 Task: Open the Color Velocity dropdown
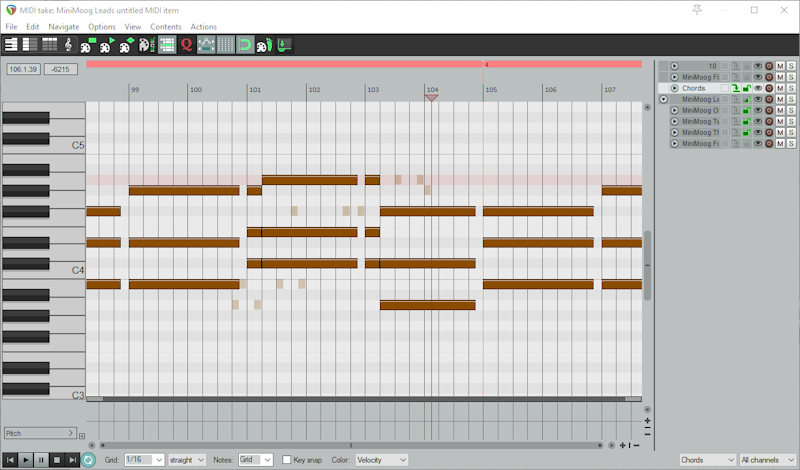[x=382, y=460]
